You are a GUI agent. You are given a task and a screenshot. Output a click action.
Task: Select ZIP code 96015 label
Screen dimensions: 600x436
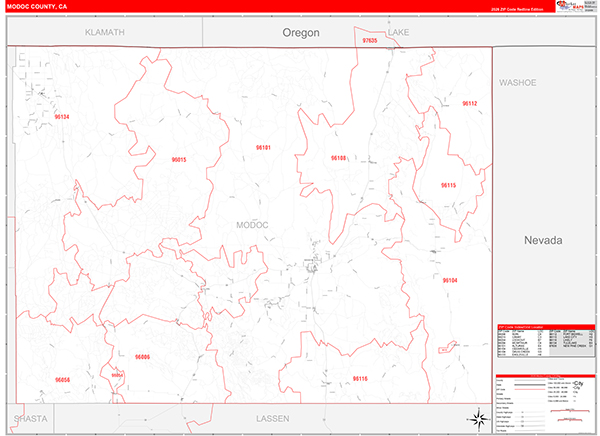179,160
